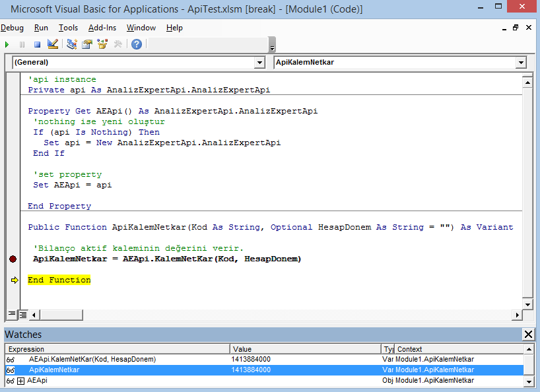
Task: Click the 'set property' comment line
Action: click(67, 174)
